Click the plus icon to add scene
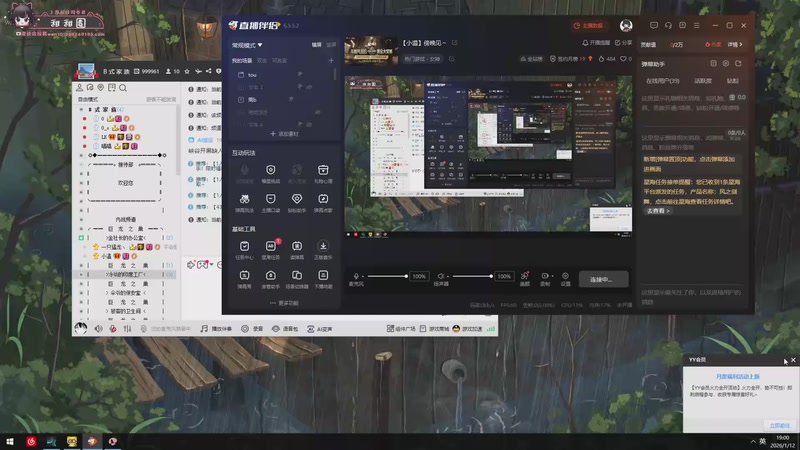The height and width of the screenshot is (450, 800). click(x=331, y=60)
